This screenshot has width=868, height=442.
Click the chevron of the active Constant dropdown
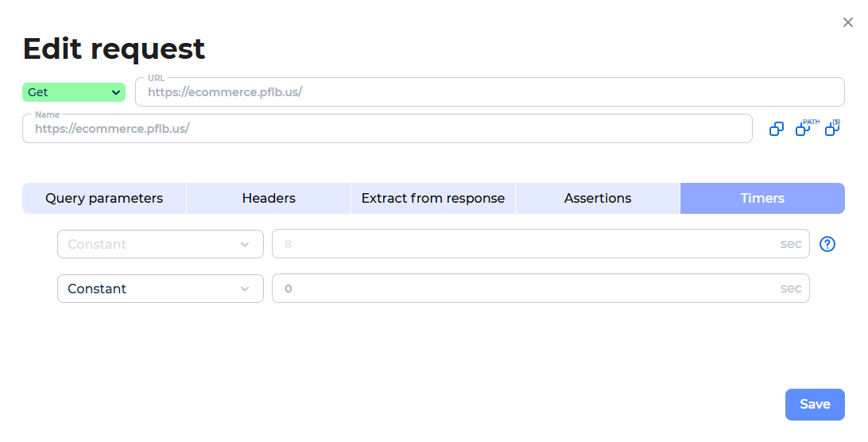coord(245,289)
